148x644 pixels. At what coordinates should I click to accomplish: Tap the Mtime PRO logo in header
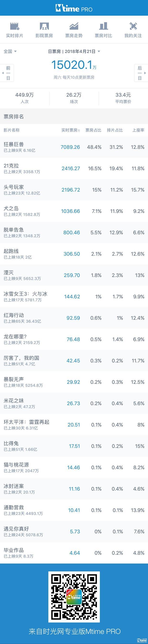(74, 8)
